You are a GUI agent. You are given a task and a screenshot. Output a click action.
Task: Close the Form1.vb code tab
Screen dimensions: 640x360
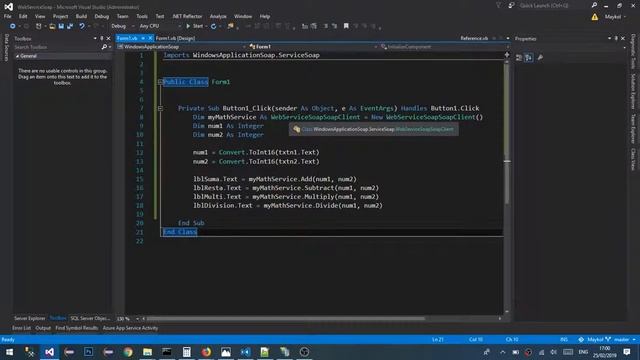pyautogui.click(x=150, y=38)
